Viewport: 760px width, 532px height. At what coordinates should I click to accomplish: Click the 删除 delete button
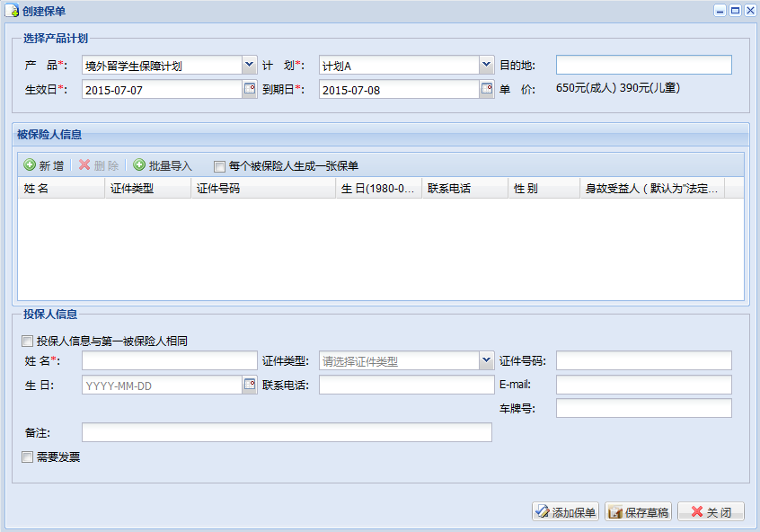click(99, 166)
